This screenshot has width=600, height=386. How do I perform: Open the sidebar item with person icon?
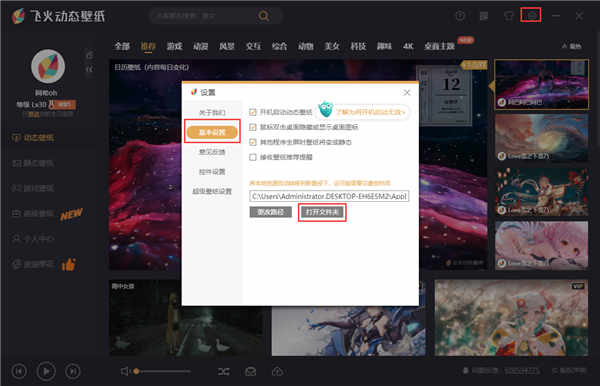click(x=33, y=239)
